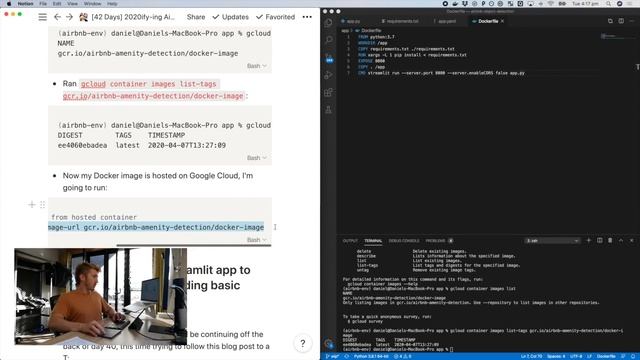Open the Notion page three-dot options menu

pyautogui.click(x=307, y=17)
